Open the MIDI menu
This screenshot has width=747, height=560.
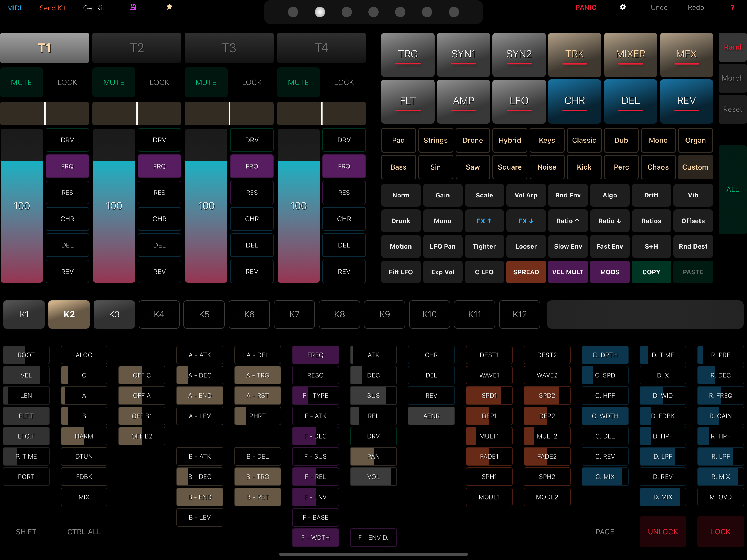[14, 8]
